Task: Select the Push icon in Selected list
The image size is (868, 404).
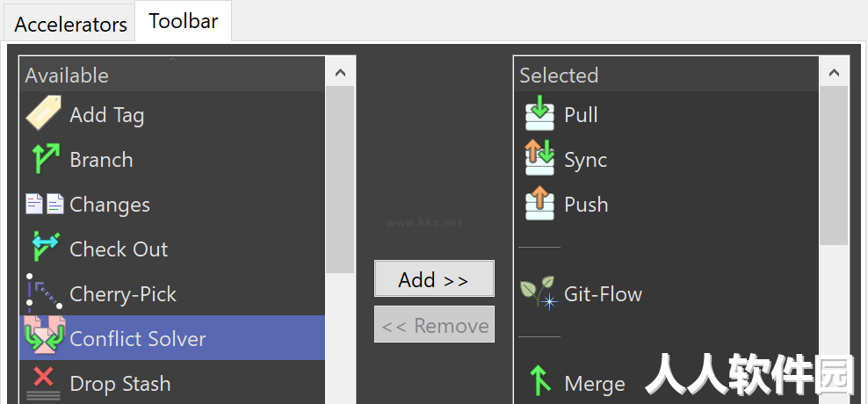Action: pos(539,203)
